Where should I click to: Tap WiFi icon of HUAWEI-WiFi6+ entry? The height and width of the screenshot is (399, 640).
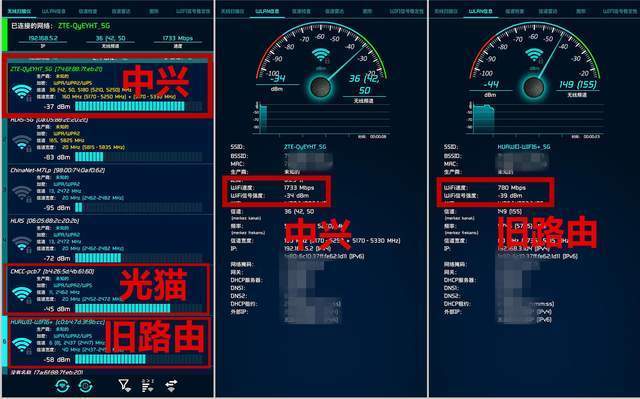point(22,345)
